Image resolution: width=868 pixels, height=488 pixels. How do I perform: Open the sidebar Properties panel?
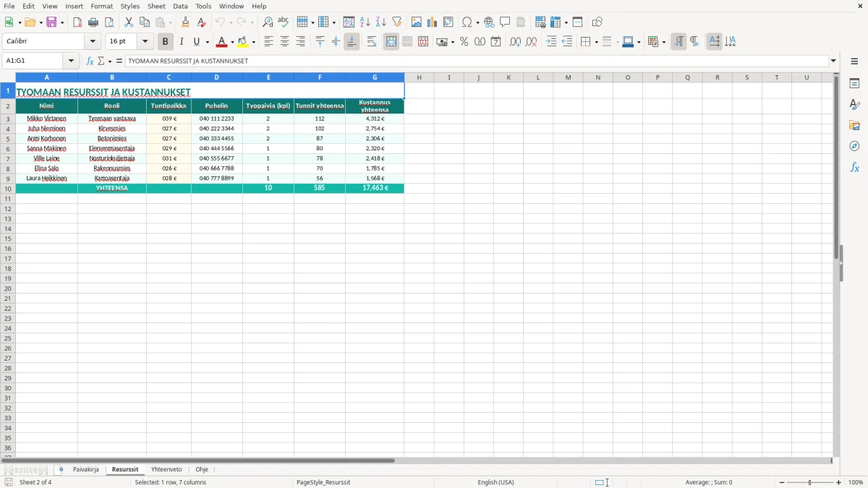pyautogui.click(x=854, y=83)
